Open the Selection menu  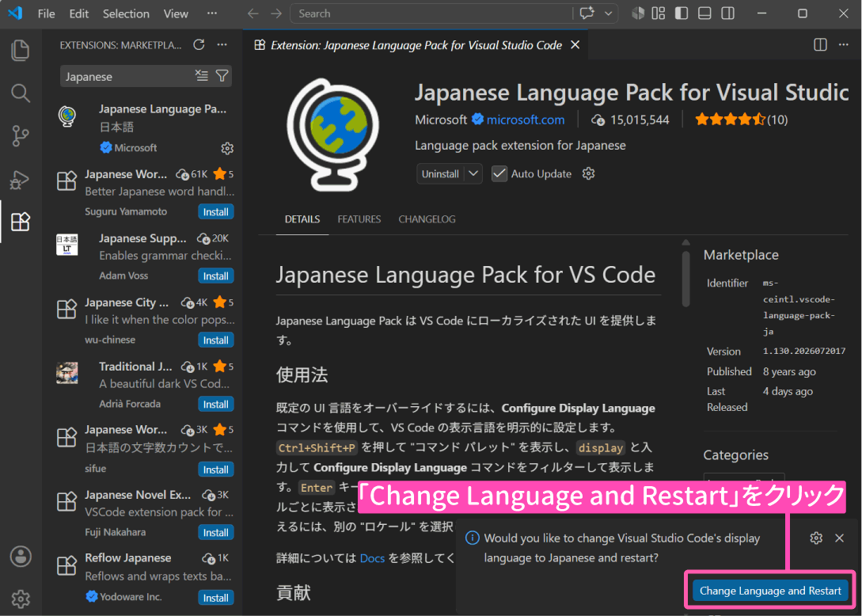click(x=126, y=13)
